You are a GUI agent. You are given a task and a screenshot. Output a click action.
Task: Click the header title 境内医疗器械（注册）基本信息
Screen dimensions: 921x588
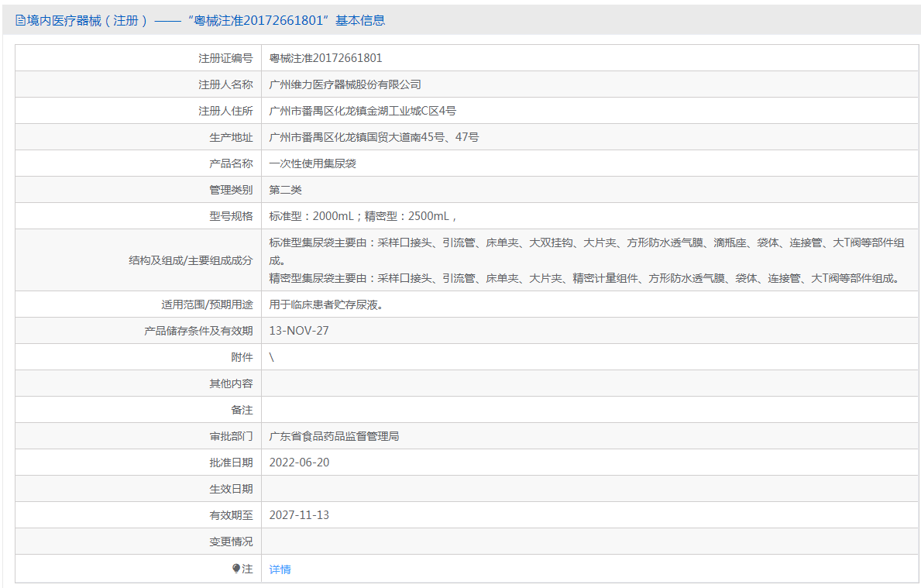[201, 21]
